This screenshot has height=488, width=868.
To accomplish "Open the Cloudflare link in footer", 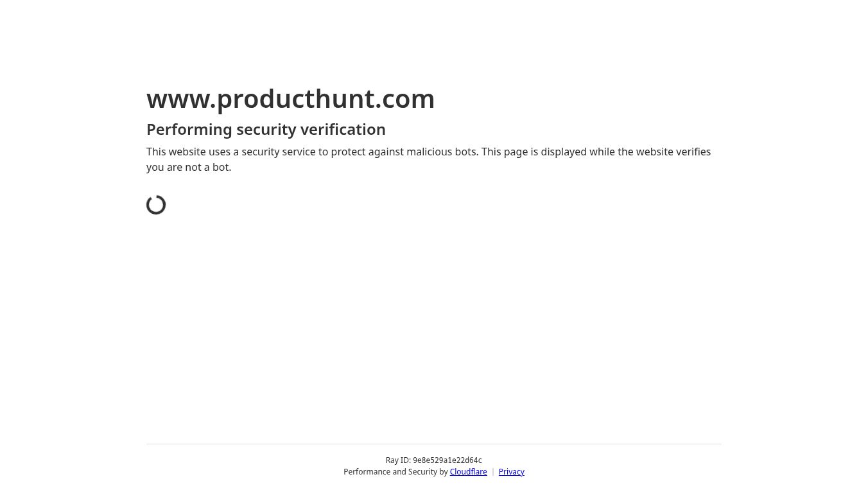I will point(468,472).
